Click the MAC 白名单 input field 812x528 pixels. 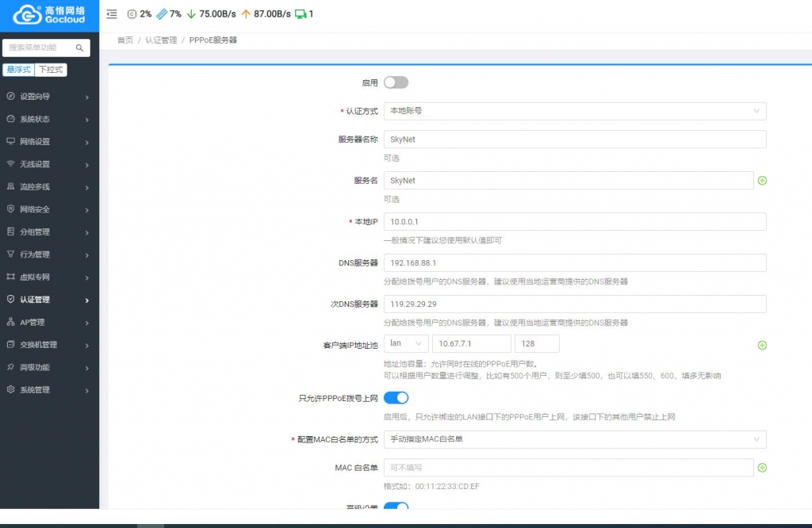pos(568,468)
